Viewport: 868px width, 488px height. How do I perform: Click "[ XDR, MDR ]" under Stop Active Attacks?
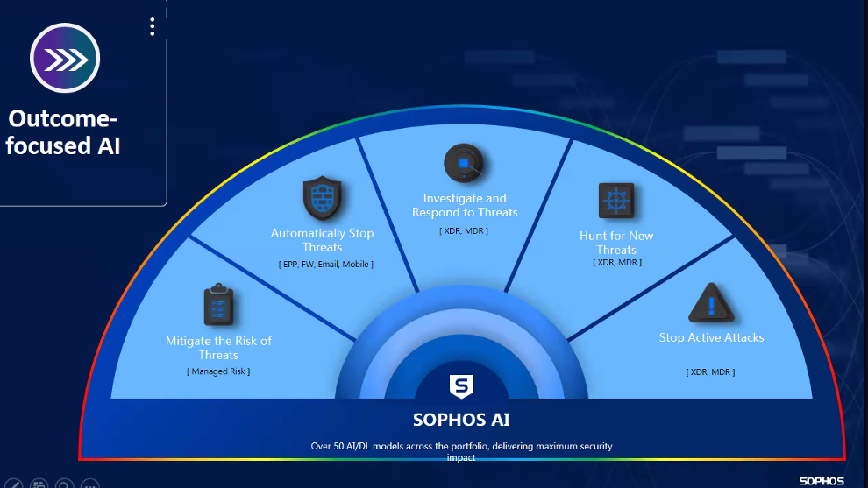tap(710, 371)
